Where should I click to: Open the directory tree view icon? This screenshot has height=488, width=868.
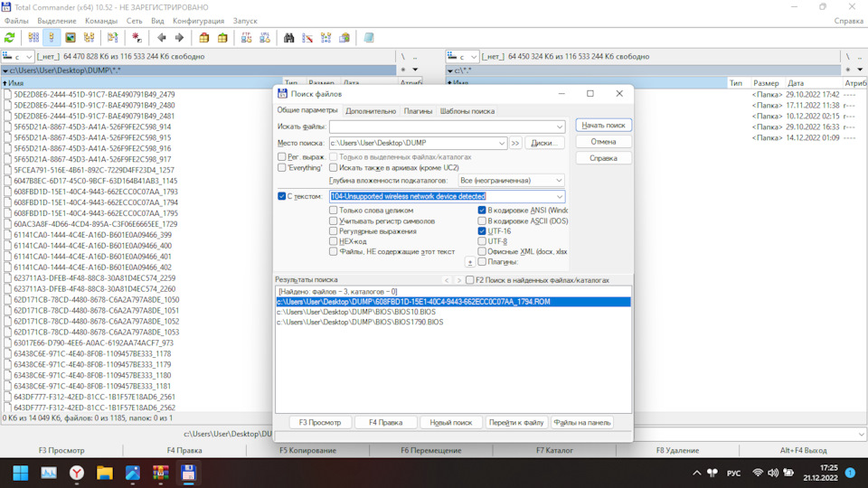click(89, 38)
